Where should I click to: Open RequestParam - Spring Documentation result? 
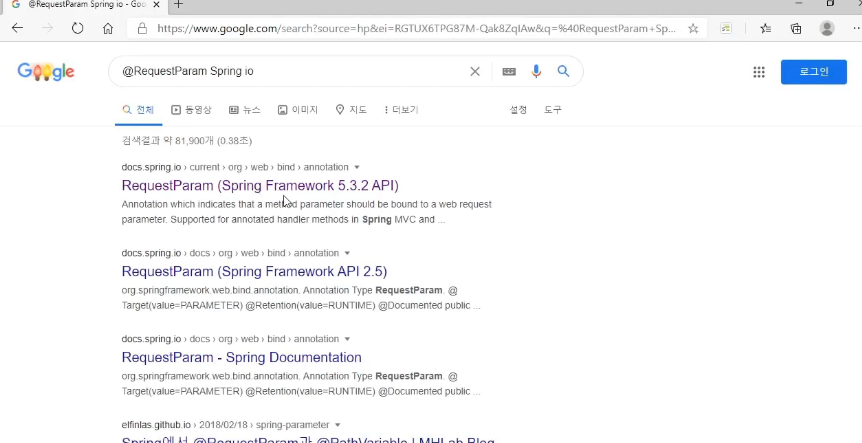point(241,357)
